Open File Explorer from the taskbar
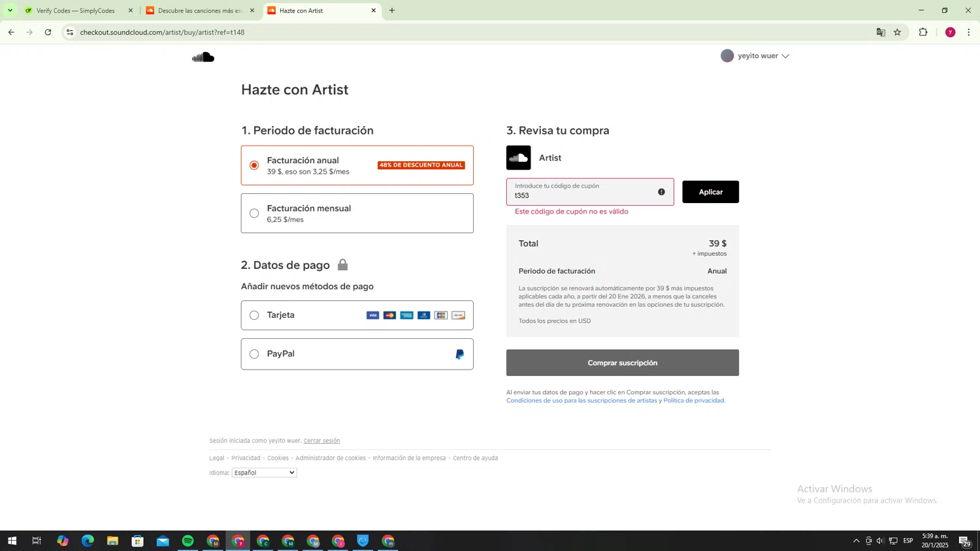980x551 pixels. coord(112,541)
